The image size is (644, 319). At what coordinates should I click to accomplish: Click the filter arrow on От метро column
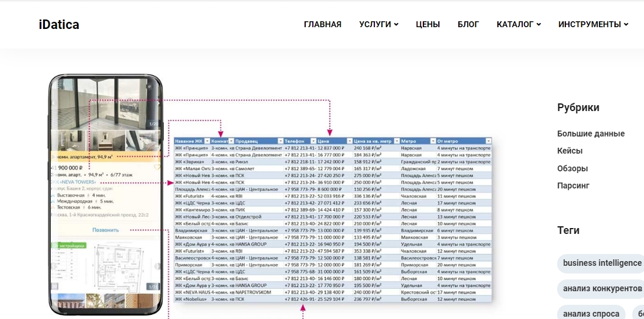coord(488,141)
